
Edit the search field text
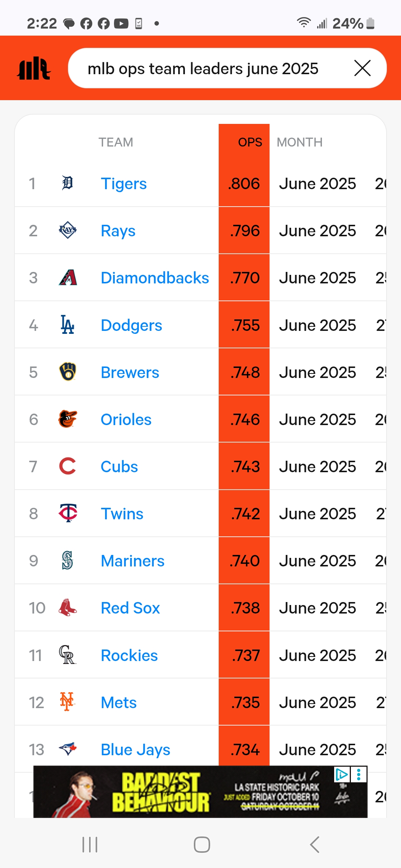(x=203, y=69)
